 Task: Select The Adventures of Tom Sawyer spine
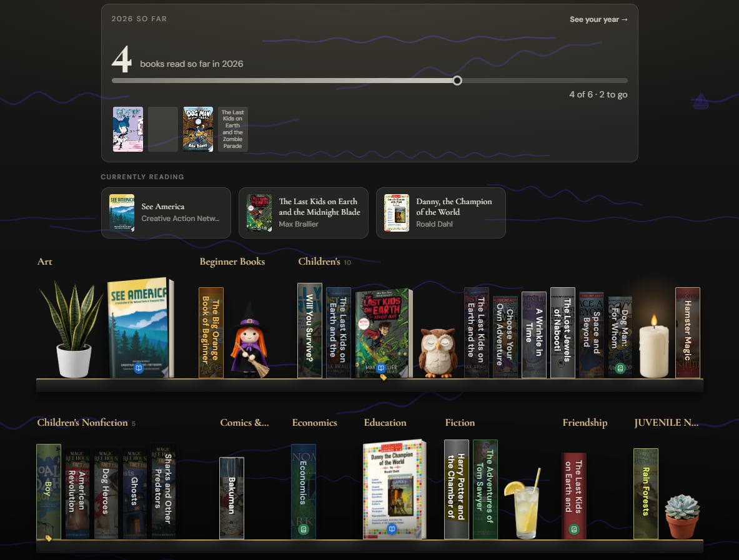tap(485, 489)
